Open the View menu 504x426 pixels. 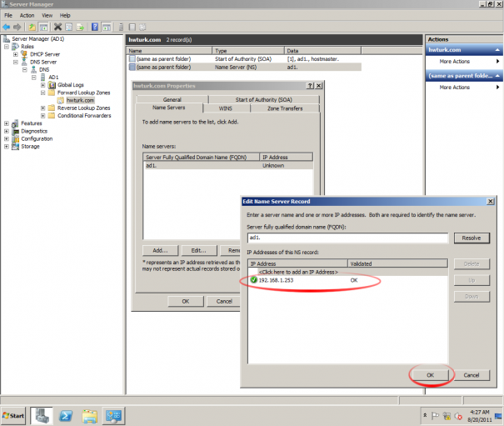47,16
